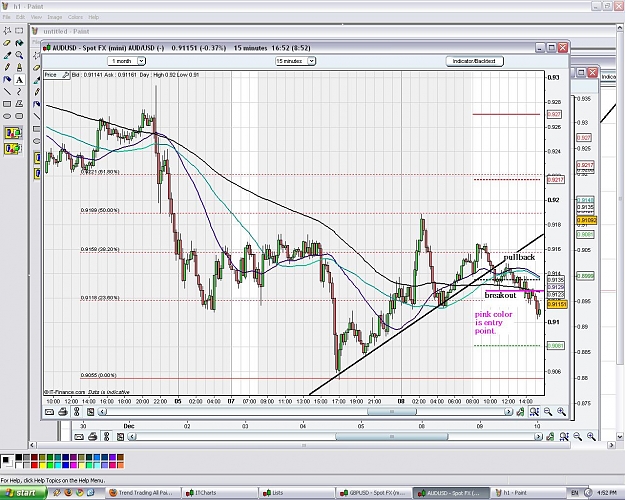Switch to ITCharts taskbar window

(220, 493)
